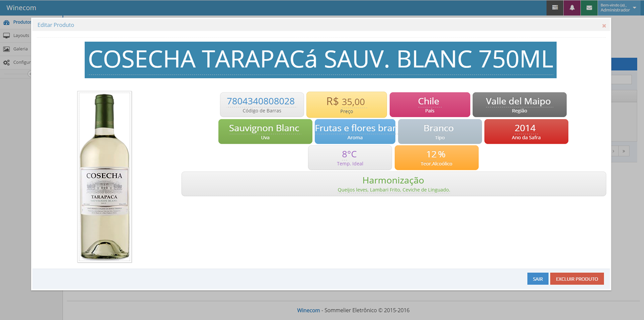Click the Galeria picture icon

tap(7, 49)
